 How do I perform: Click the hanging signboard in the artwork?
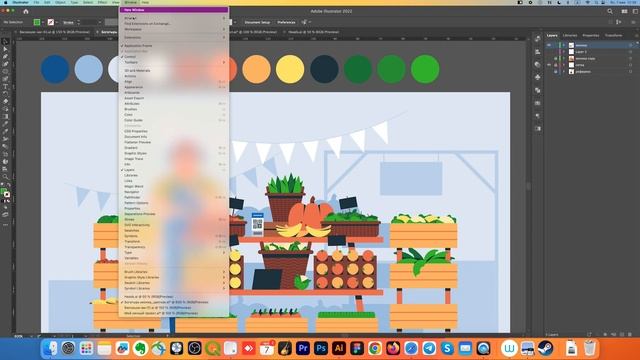pos(411,178)
